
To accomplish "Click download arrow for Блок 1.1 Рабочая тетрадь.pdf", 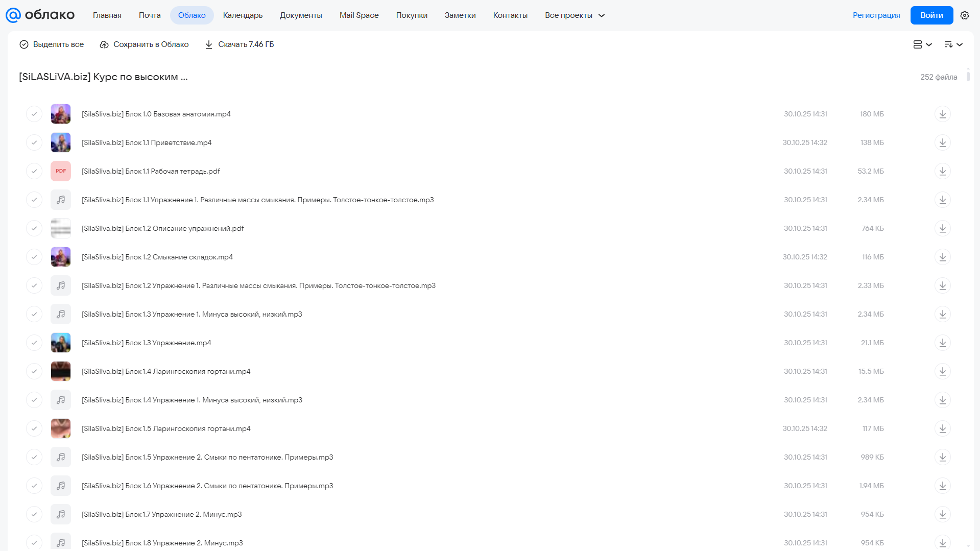I will [x=942, y=171].
